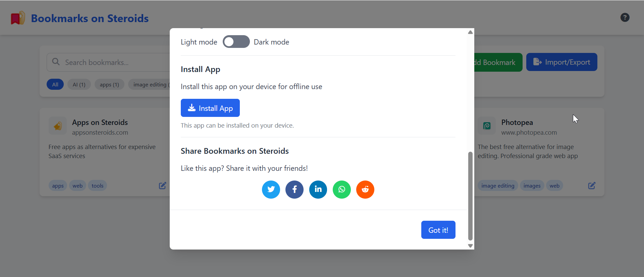Click the Bookmarks on Steroids logo icon
This screenshot has width=644, height=277.
(18, 18)
